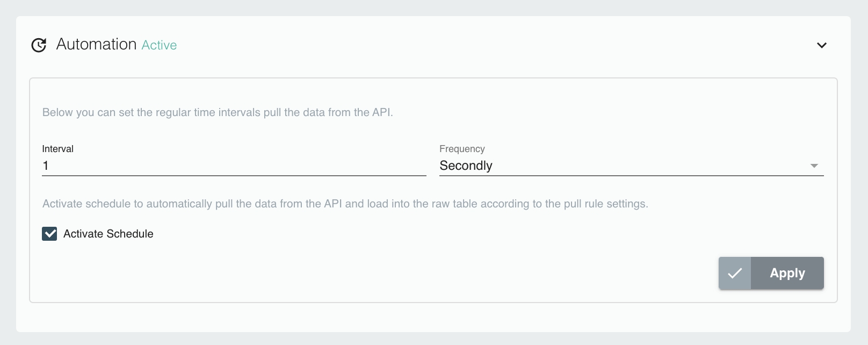Click the Frequency dropdown arrow
Viewport: 868px width, 345px height.
tap(814, 166)
